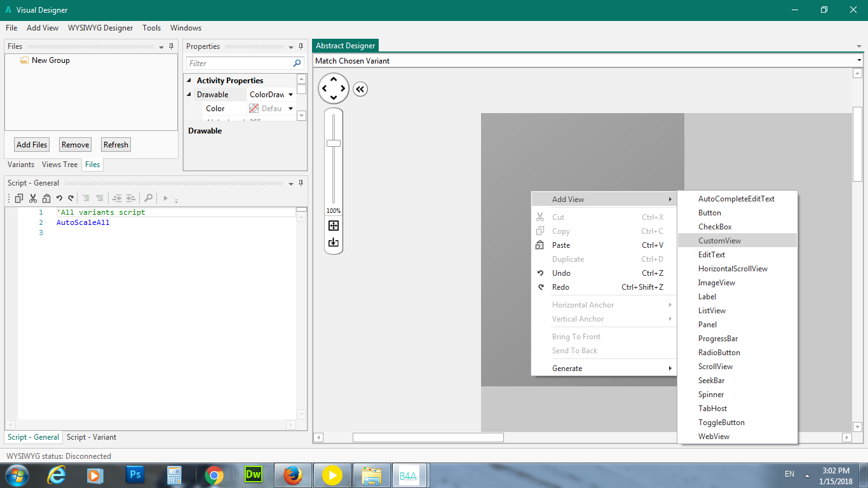Open the Color property dropdown

point(291,109)
